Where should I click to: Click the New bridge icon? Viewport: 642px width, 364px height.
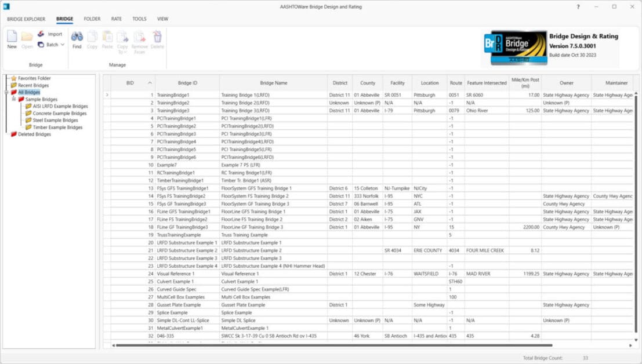pyautogui.click(x=12, y=37)
